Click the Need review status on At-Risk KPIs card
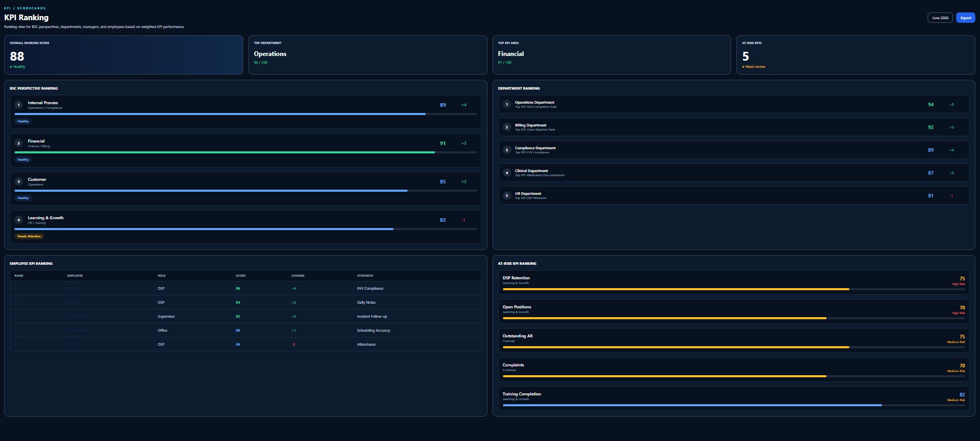This screenshot has height=441, width=980. click(754, 67)
